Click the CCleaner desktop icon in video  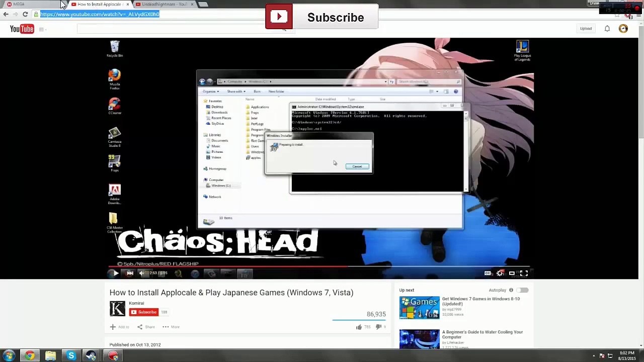[x=115, y=107]
